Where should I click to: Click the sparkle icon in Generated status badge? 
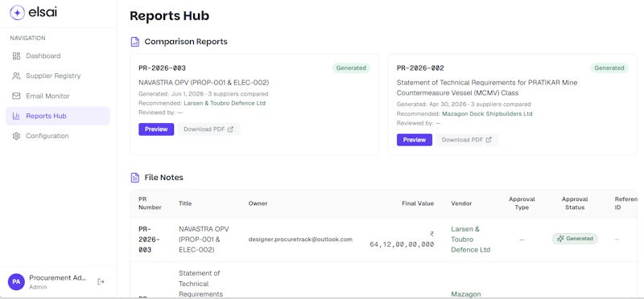[x=560, y=239]
